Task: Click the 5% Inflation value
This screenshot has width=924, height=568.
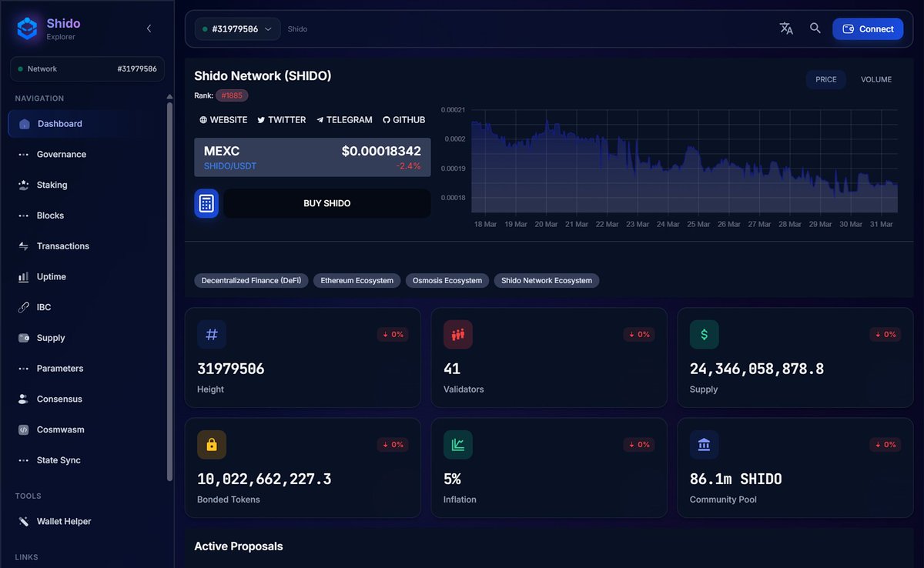Action: (452, 479)
